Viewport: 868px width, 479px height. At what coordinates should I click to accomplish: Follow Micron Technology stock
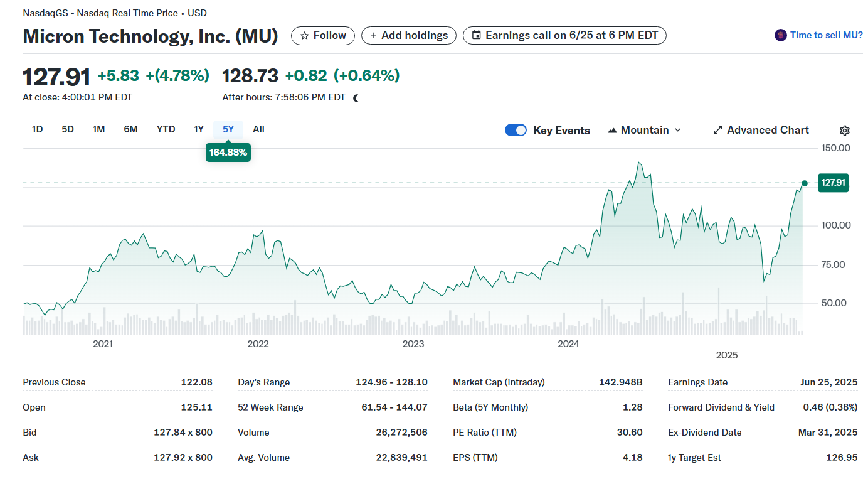(323, 36)
